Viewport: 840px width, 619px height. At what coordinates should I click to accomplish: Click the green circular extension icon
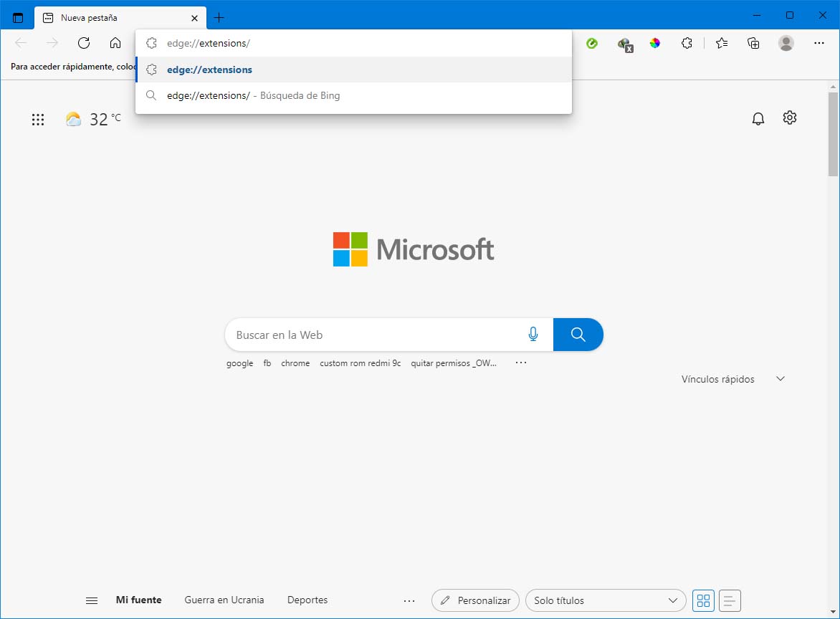[x=592, y=44]
